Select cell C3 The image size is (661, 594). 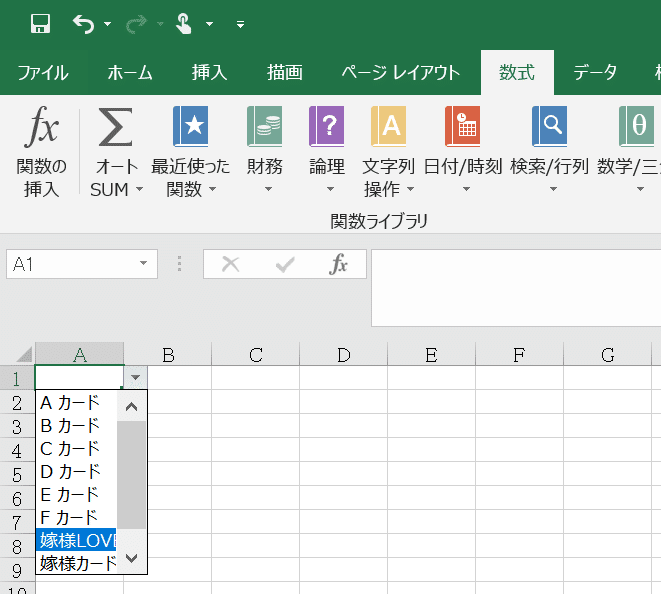point(255,426)
